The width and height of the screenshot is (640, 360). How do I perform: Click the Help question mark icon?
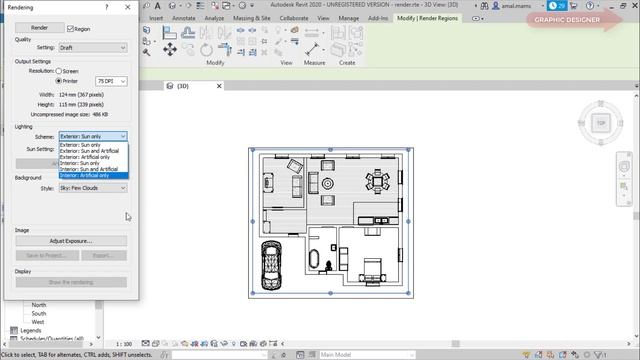pyautogui.click(x=589, y=6)
